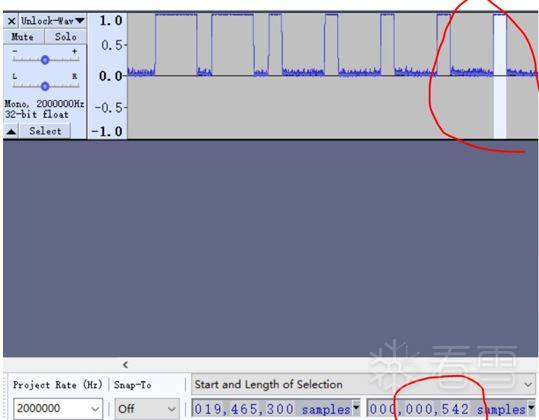Click the -0.5 mark on vertical scale

(x=109, y=108)
